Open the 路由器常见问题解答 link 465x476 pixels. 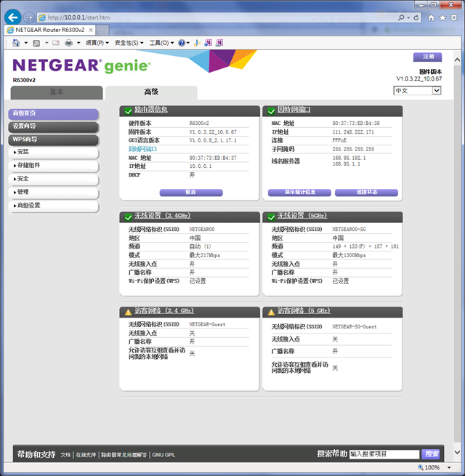[124, 455]
